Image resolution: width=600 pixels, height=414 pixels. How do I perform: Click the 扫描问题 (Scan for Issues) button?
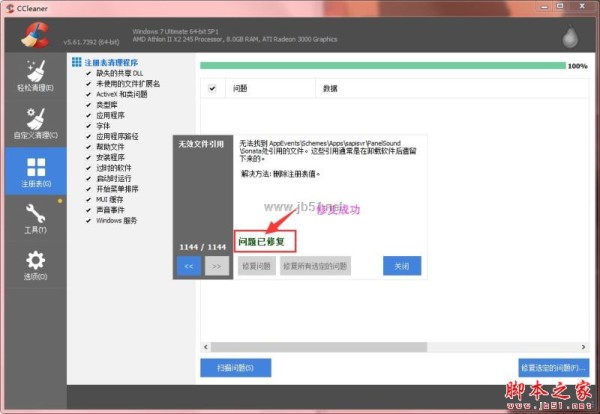click(x=235, y=367)
